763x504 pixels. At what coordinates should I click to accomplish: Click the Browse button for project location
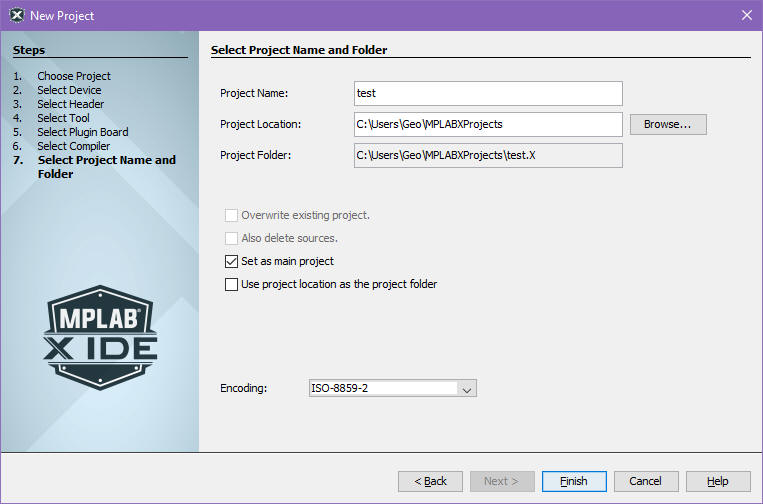coord(667,124)
